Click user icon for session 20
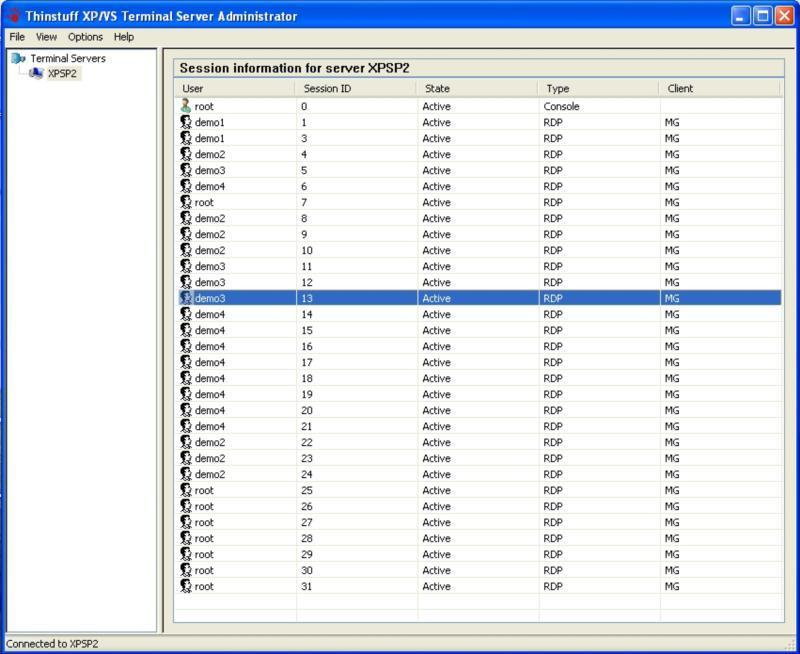 pos(186,410)
